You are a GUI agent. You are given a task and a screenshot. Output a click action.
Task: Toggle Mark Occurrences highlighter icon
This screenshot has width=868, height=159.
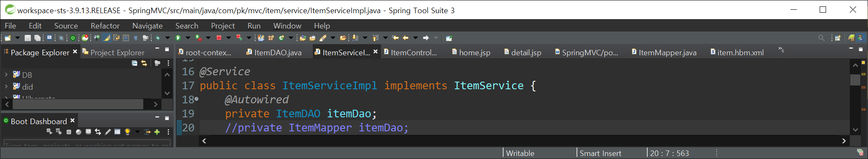(x=107, y=38)
